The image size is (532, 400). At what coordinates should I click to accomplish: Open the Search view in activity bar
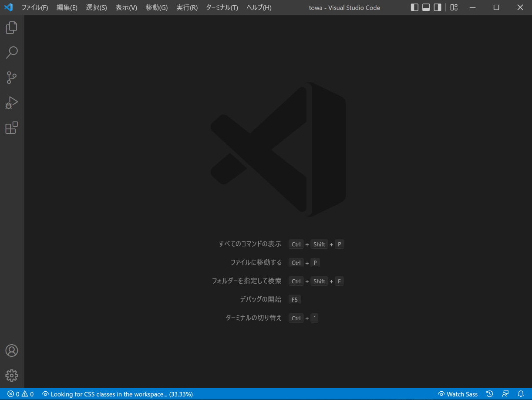[x=12, y=53]
